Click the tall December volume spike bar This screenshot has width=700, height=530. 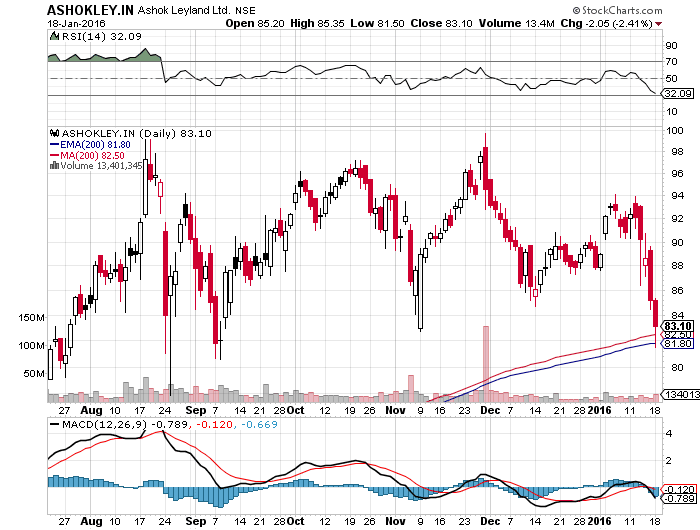486,363
